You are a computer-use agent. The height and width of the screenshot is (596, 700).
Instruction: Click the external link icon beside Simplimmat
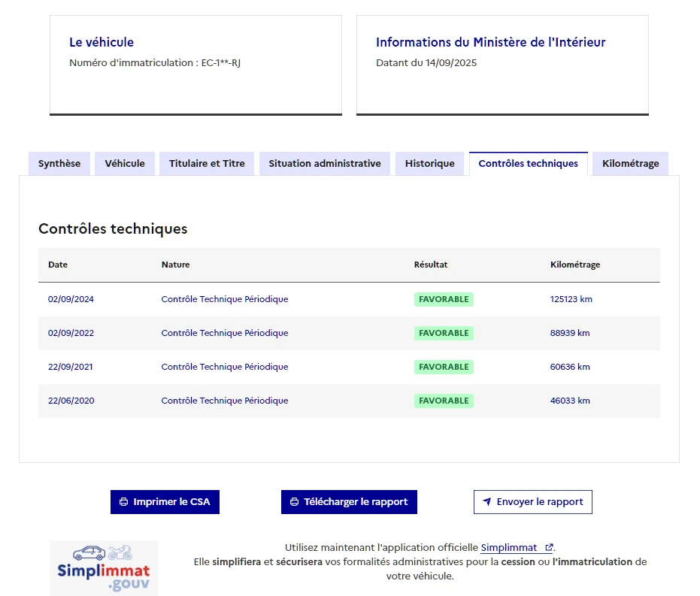pyautogui.click(x=549, y=548)
